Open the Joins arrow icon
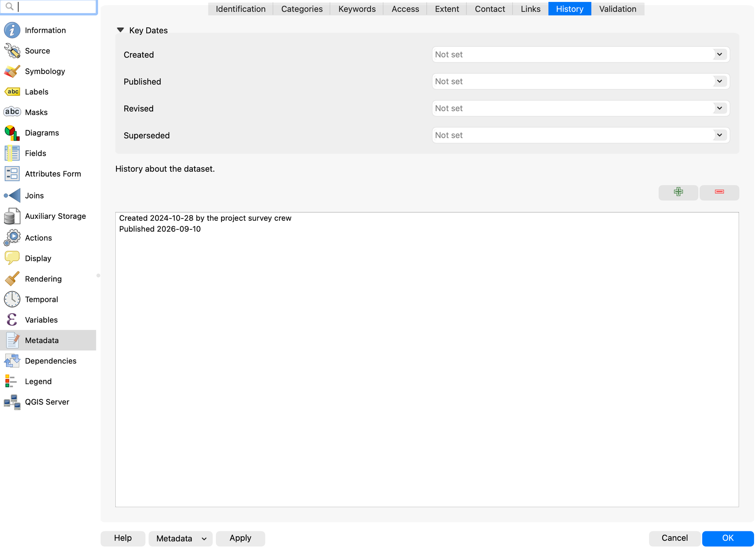Image resolution: width=756 pixels, height=551 pixels. [12, 195]
